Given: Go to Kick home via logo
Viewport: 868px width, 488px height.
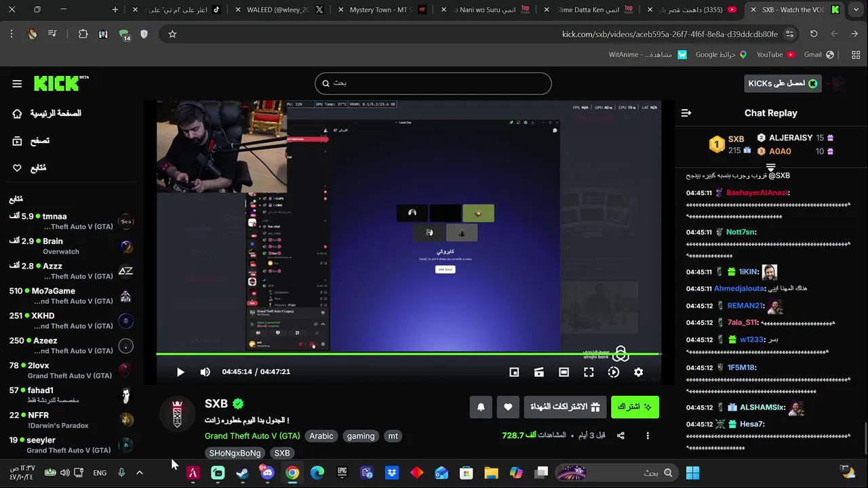Looking at the screenshot, I should pos(61,83).
